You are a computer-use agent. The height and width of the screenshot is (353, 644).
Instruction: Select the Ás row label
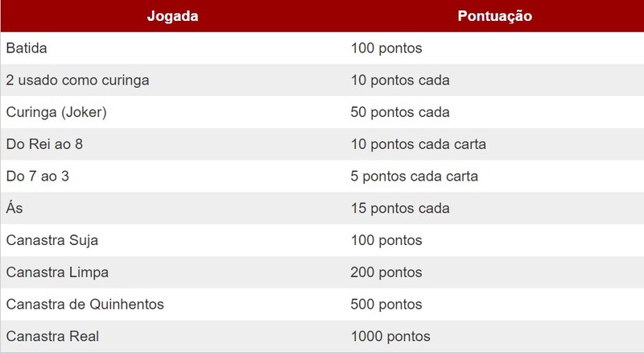coord(13,208)
